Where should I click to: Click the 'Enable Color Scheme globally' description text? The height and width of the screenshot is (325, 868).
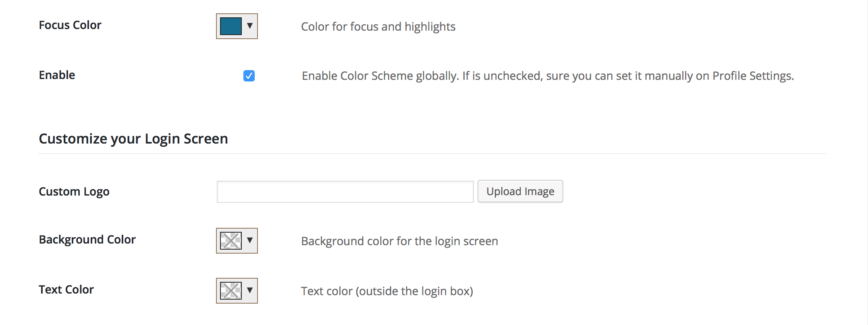(548, 76)
